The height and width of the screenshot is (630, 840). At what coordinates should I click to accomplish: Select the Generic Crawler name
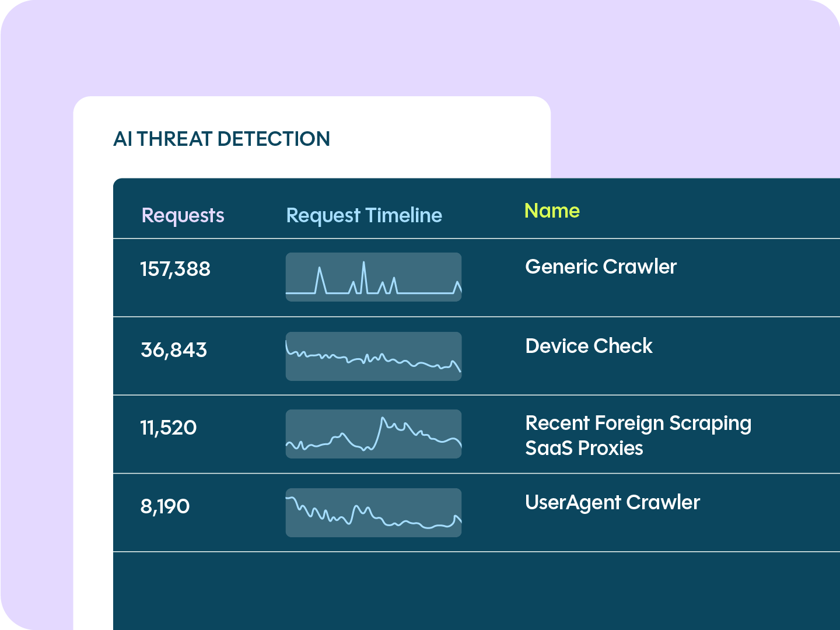point(601,267)
